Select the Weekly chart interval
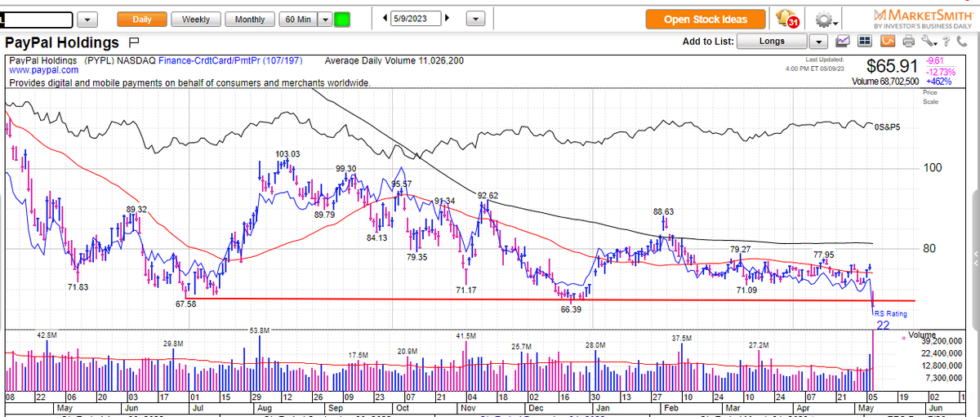This screenshot has width=980, height=417. pos(196,19)
